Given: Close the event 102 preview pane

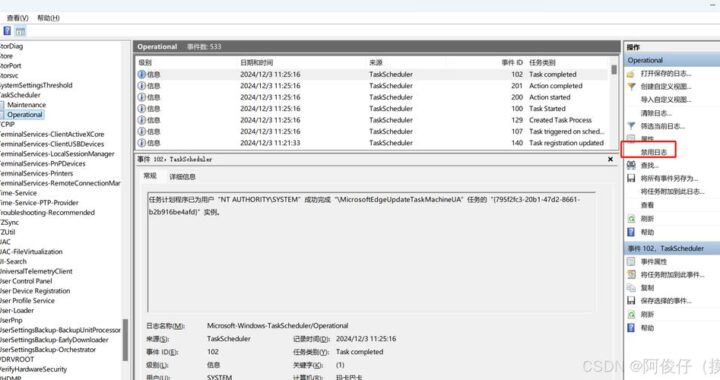Looking at the screenshot, I should point(610,159).
